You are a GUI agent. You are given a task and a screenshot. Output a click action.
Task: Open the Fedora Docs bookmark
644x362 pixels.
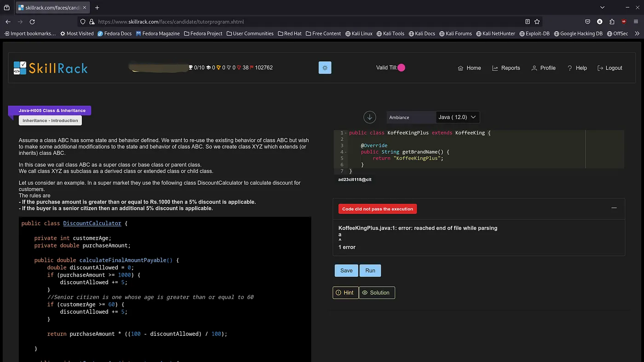(115, 34)
